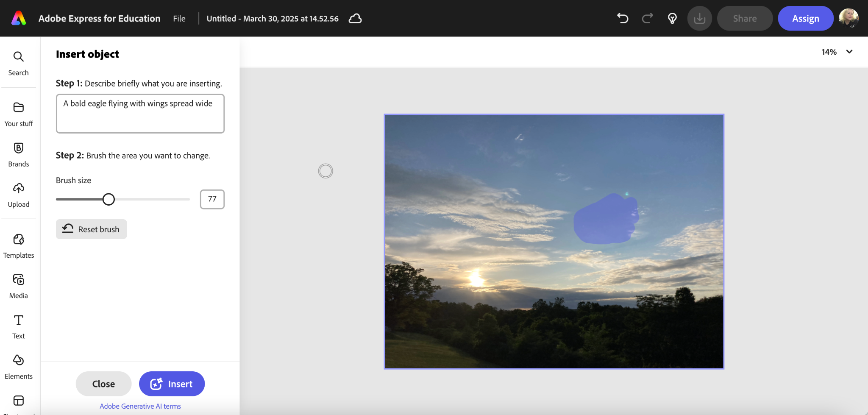Viewport: 868px width, 415px height.
Task: Click the Assign button
Action: pos(805,18)
